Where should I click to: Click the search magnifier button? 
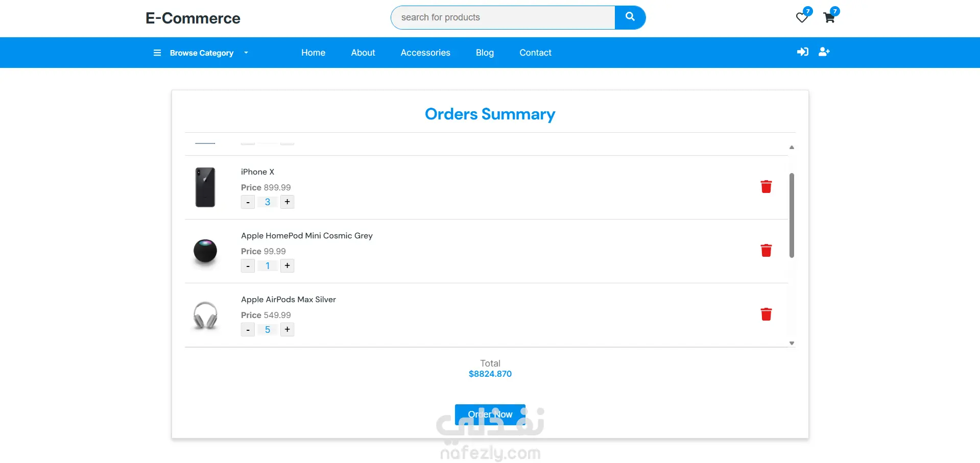point(630,17)
